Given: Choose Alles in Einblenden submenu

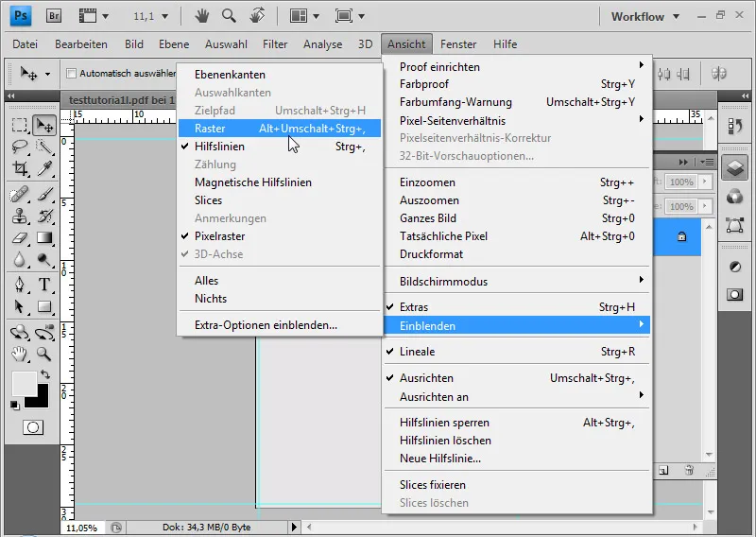Looking at the screenshot, I should coord(280,281).
